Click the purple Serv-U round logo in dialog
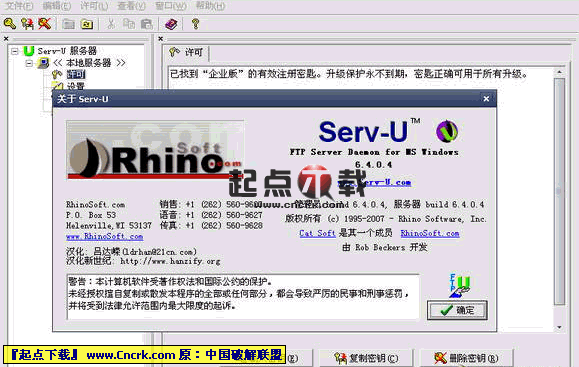 tap(447, 131)
